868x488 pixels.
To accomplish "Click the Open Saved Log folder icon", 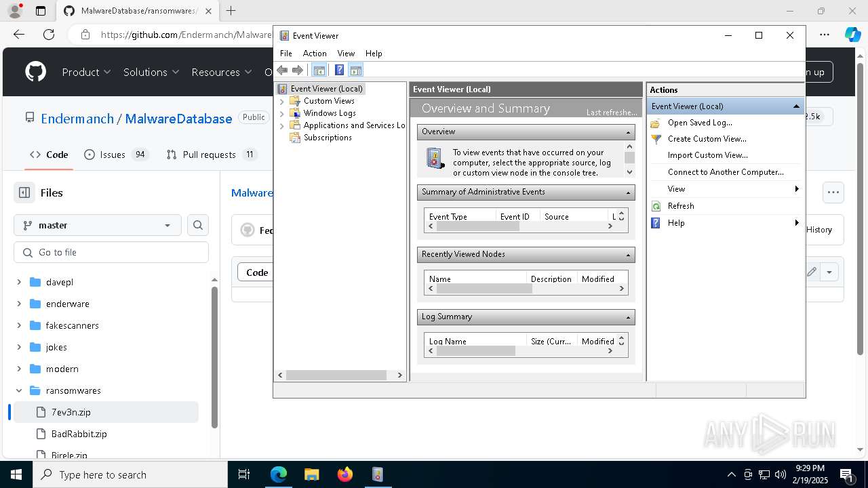I will [656, 123].
